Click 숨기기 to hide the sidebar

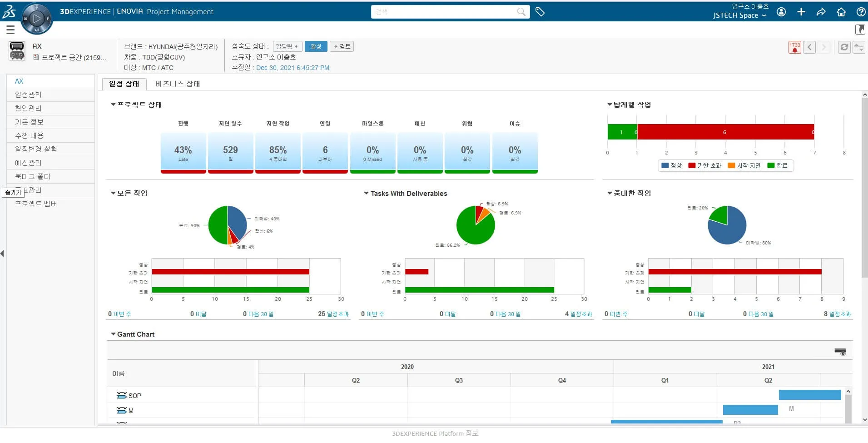(x=13, y=192)
